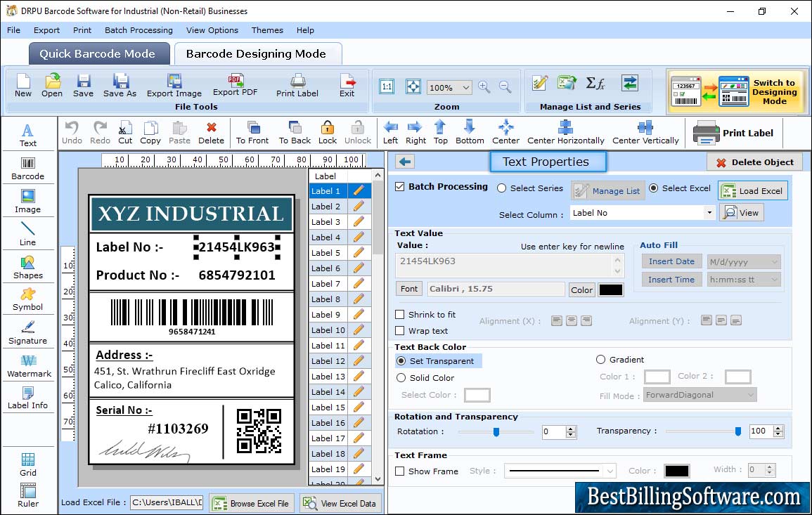
Task: Lock the selected object
Action: (x=328, y=133)
